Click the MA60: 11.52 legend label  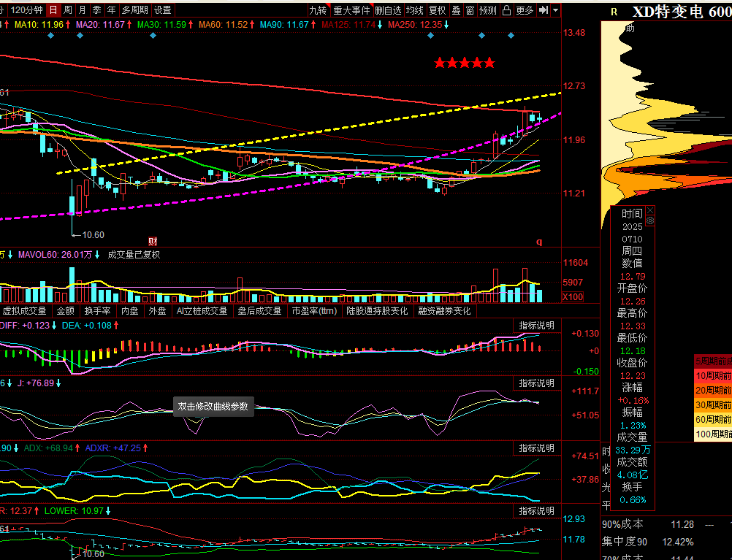pyautogui.click(x=223, y=24)
